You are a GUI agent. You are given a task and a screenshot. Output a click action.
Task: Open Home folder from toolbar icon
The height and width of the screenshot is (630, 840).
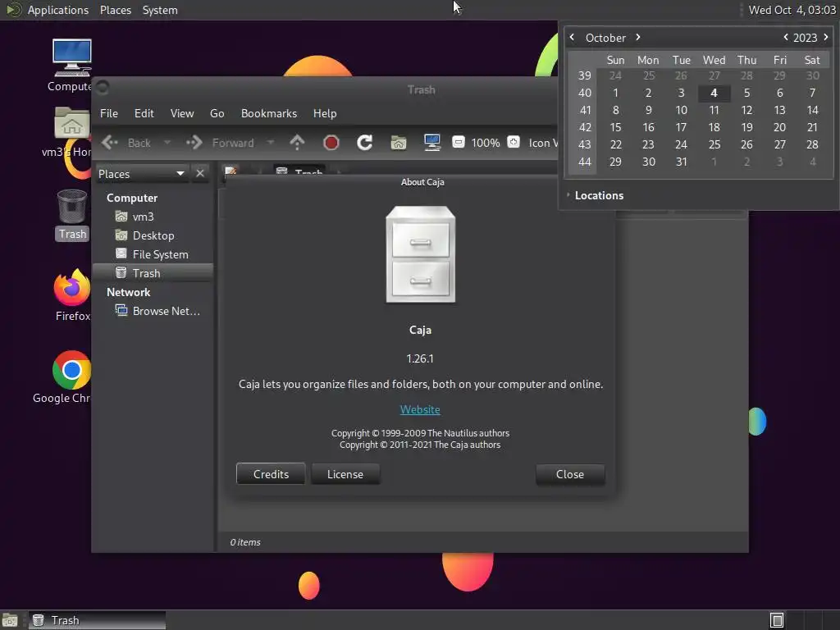(399, 143)
